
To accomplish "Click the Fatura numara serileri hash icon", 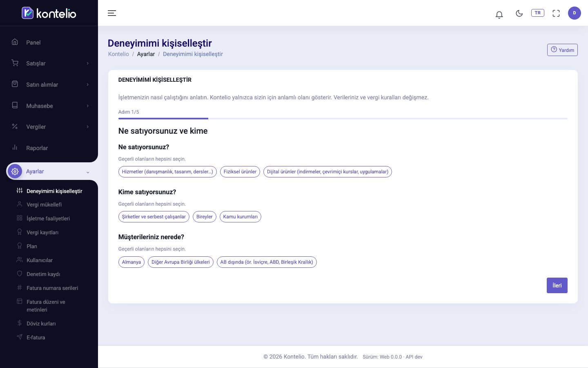I will click(19, 287).
